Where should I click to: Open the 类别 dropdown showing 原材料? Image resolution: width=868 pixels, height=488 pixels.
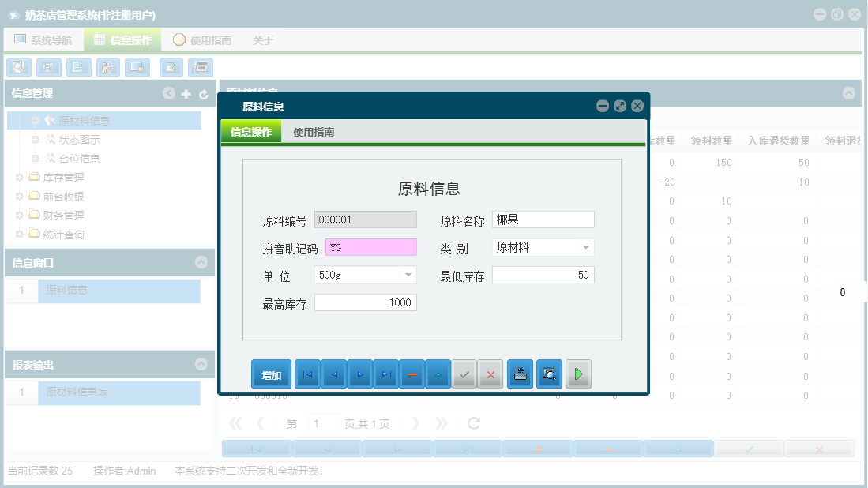pos(586,247)
